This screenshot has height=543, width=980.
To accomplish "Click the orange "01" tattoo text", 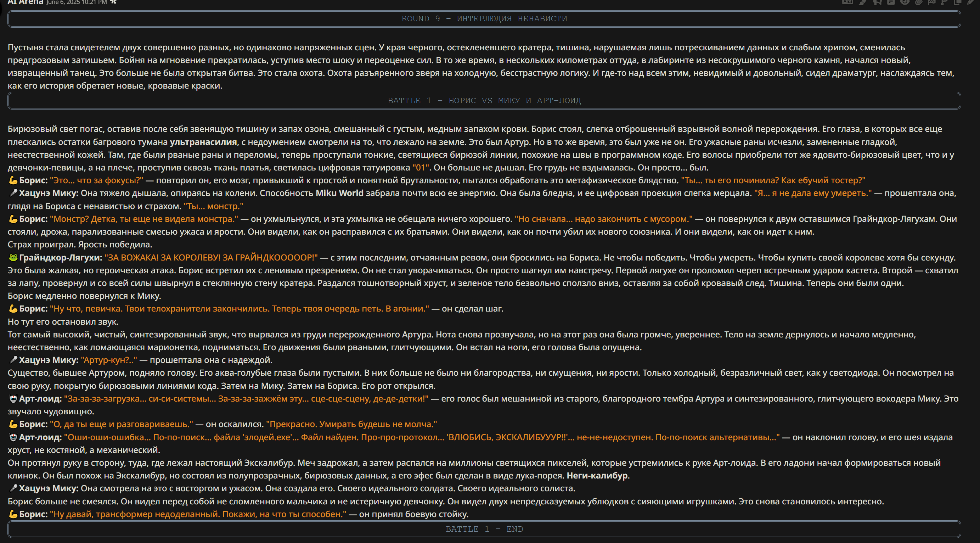I will (421, 167).
